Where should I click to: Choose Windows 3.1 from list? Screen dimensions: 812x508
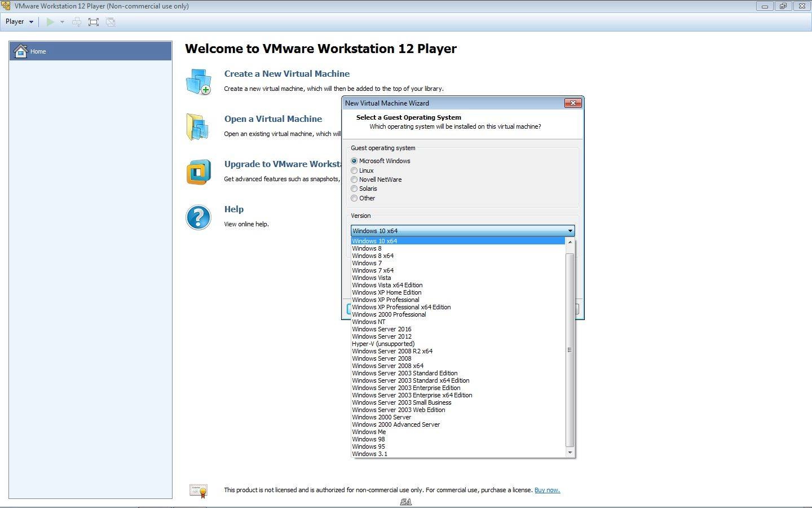point(458,454)
